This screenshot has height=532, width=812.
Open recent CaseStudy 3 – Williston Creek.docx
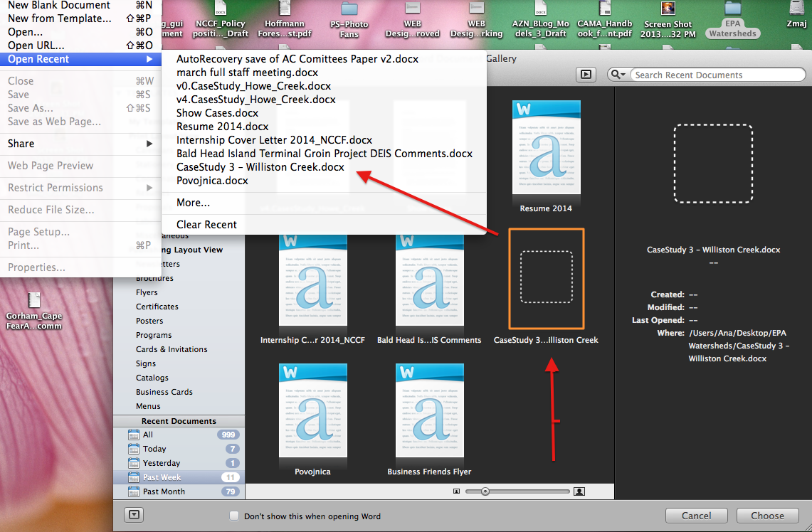(x=325, y=166)
